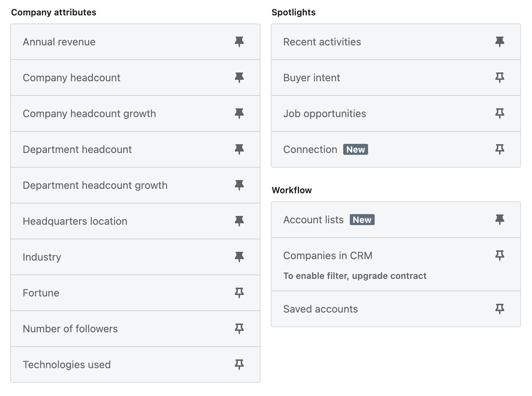532x396 pixels.
Task: Toggle the pin on the Connection spotlight
Action: point(499,149)
